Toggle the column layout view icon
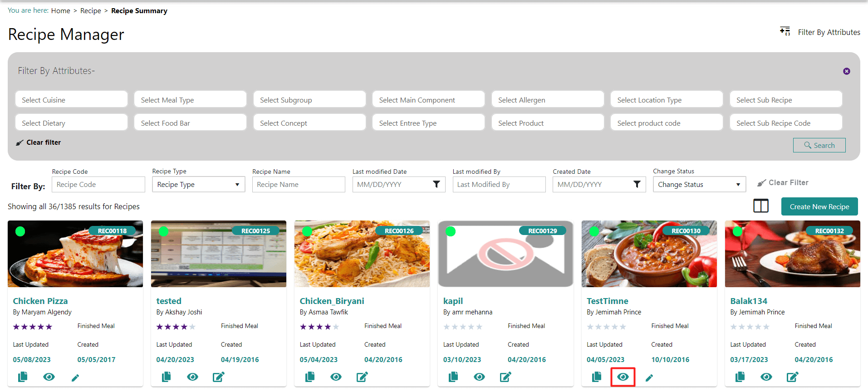This screenshot has height=392, width=868. pyautogui.click(x=760, y=206)
